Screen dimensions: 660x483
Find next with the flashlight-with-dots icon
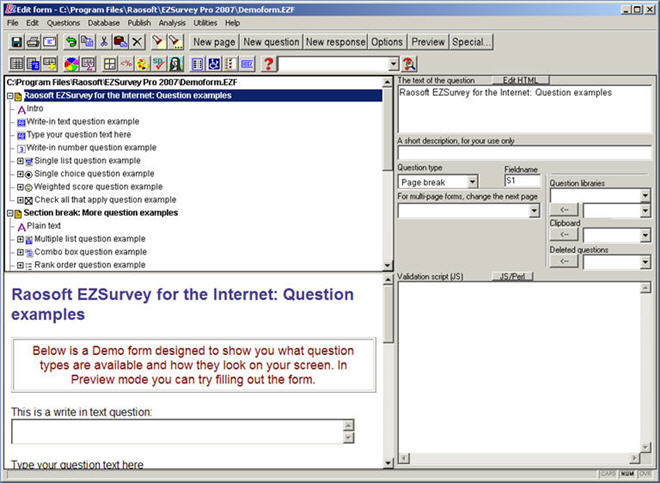point(175,42)
